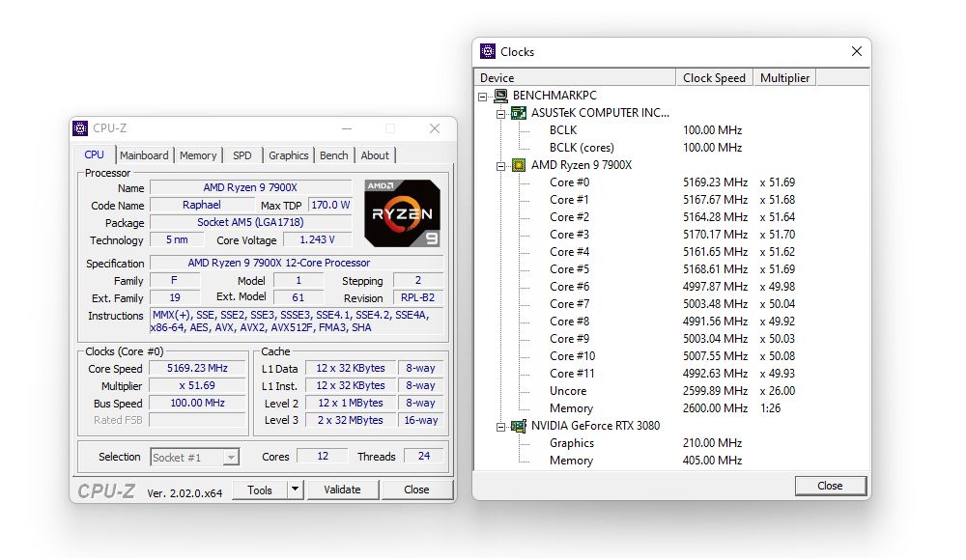Select the Core #5 row
Image resolution: width=966 pixels, height=560 pixels.
[x=672, y=269]
